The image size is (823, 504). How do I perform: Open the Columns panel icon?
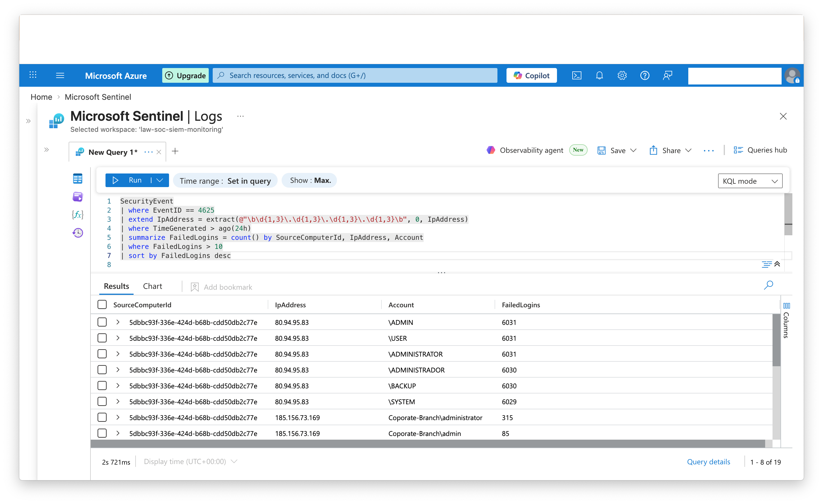(x=787, y=306)
